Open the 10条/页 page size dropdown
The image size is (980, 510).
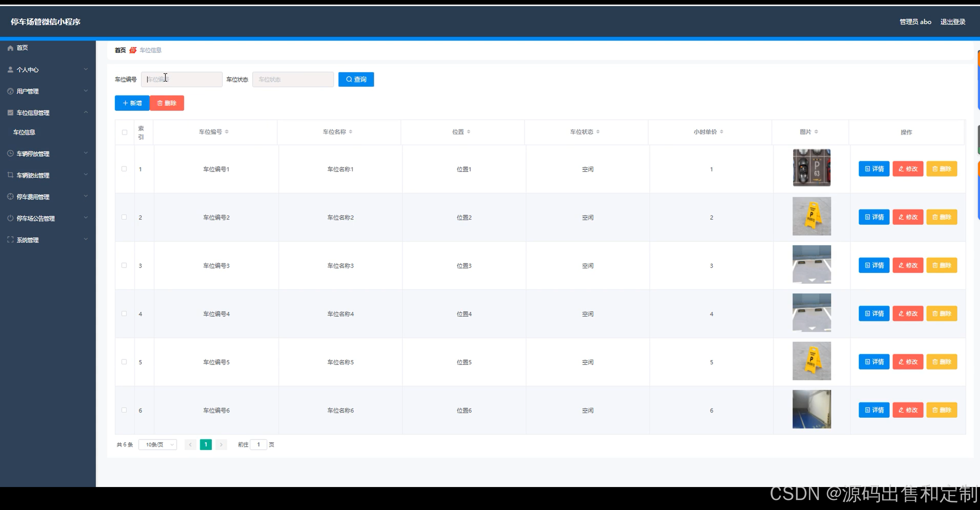[158, 445]
